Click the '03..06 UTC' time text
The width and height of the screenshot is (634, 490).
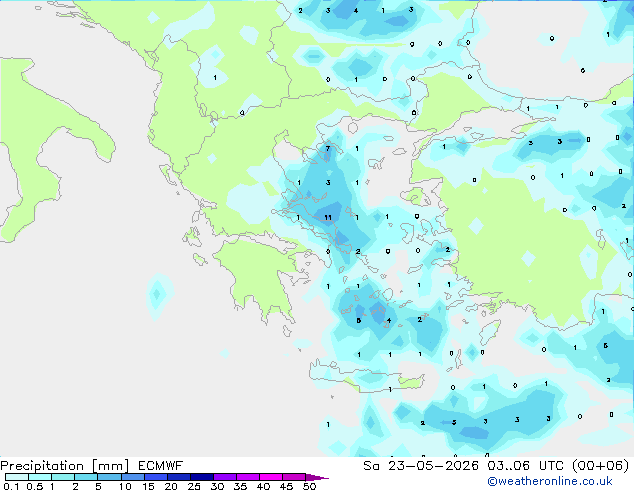pyautogui.click(x=526, y=466)
